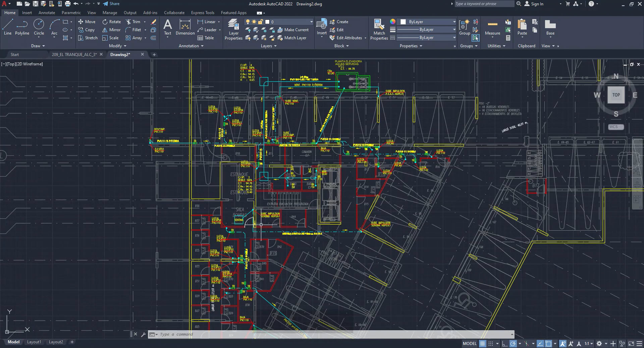Viewport: 644px width, 348px height.
Task: Click the Match Properties icon
Action: pos(379,29)
